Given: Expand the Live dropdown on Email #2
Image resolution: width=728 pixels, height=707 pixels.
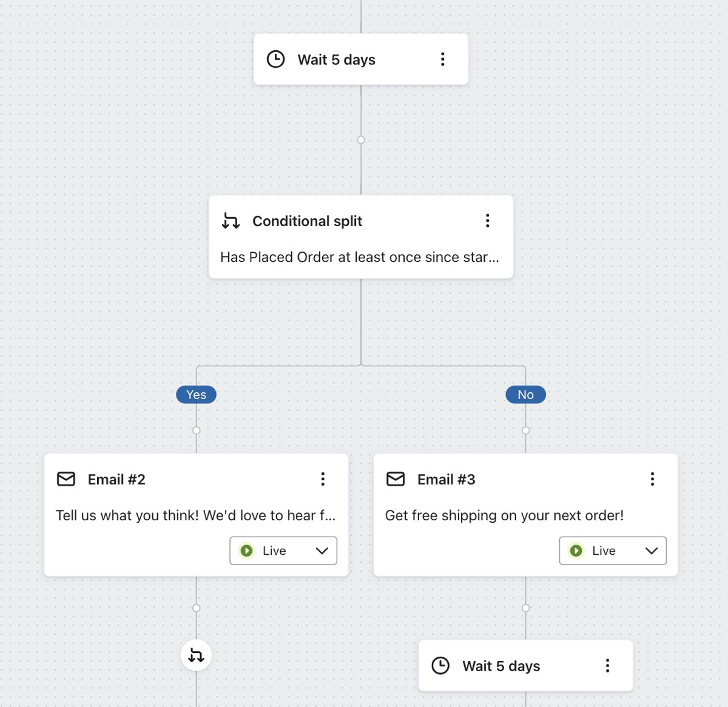Looking at the screenshot, I should 322,551.
